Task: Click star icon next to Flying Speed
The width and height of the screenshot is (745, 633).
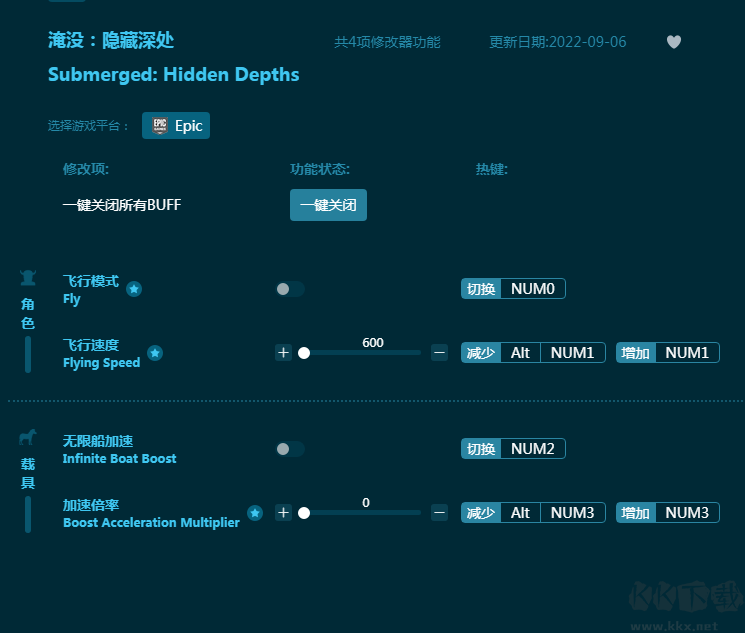Action: [155, 353]
